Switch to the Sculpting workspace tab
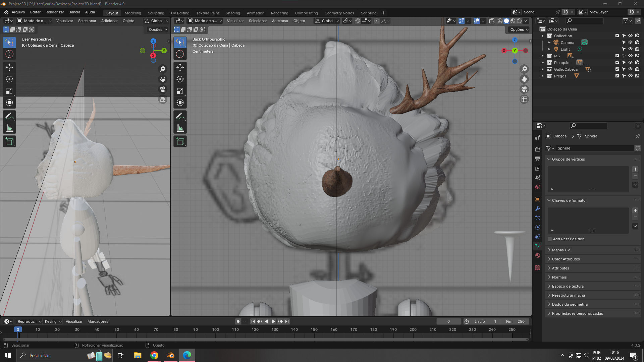 pyautogui.click(x=156, y=13)
